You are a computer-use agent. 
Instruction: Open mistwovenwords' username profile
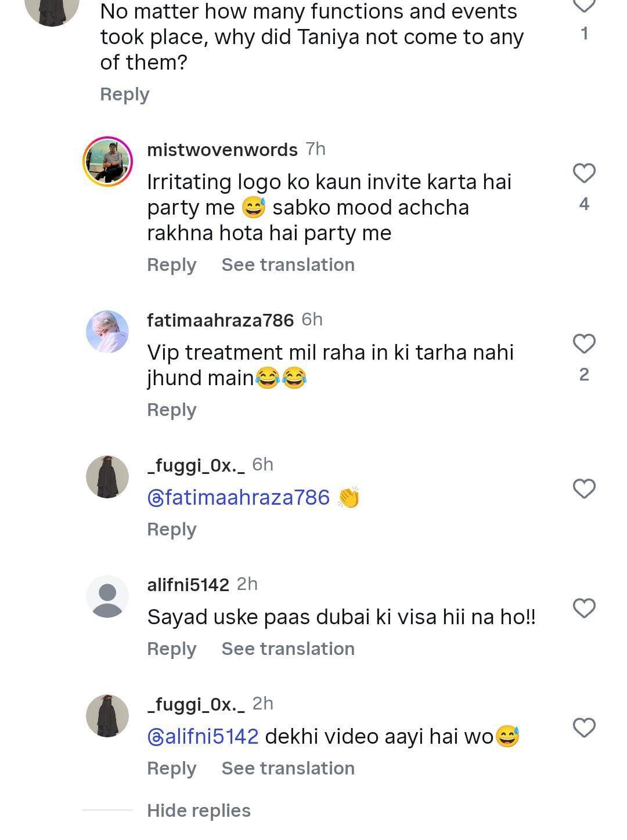pyautogui.click(x=222, y=149)
